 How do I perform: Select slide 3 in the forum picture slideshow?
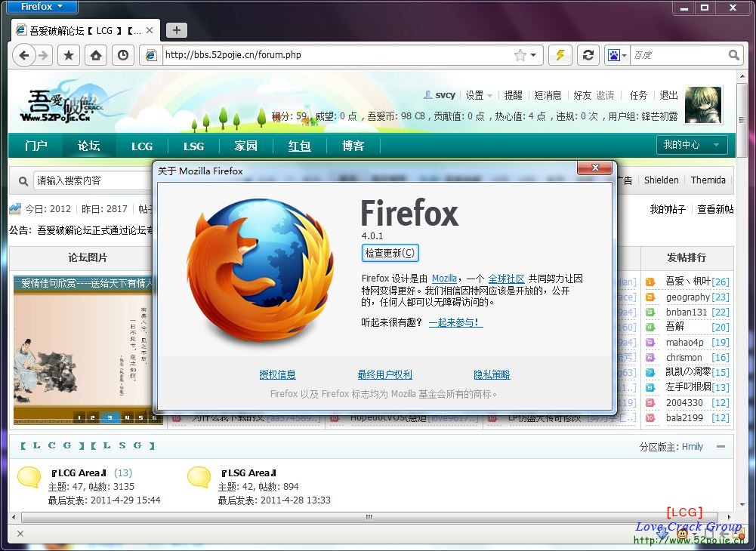[x=110, y=417]
